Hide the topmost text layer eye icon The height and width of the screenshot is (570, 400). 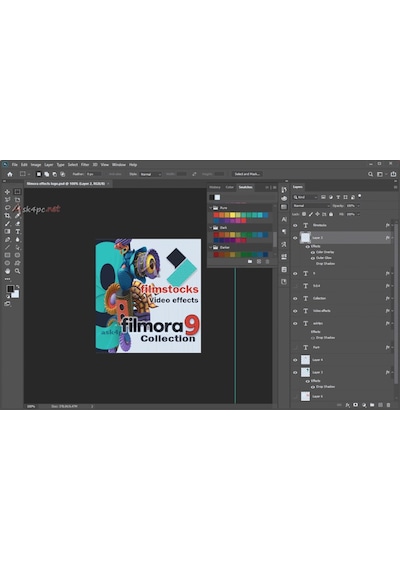click(295, 225)
